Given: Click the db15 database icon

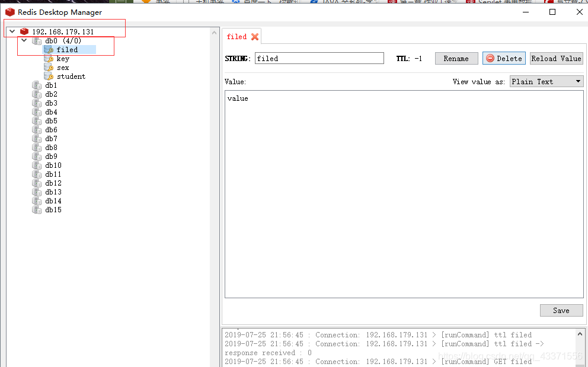Looking at the screenshot, I should [x=37, y=210].
